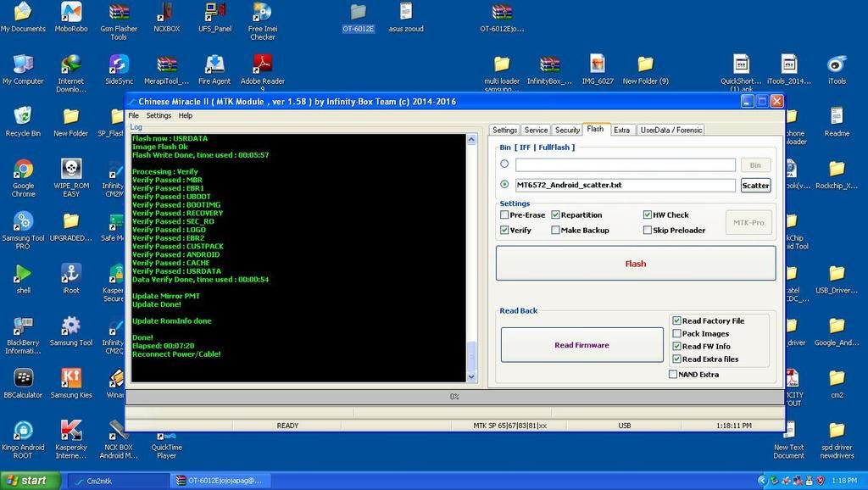This screenshot has height=490, width=868.
Task: Open the Recycle Bin
Action: click(x=23, y=117)
